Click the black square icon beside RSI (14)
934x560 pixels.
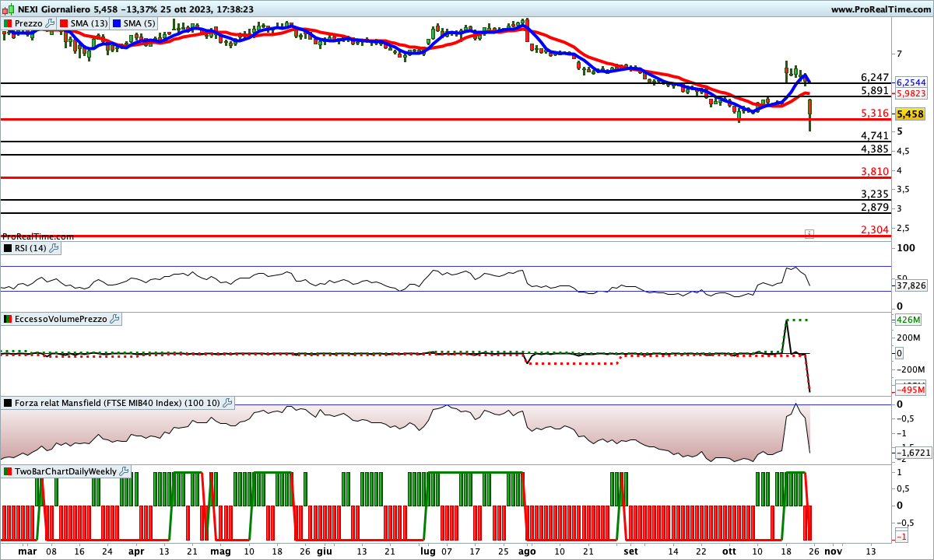8,248
